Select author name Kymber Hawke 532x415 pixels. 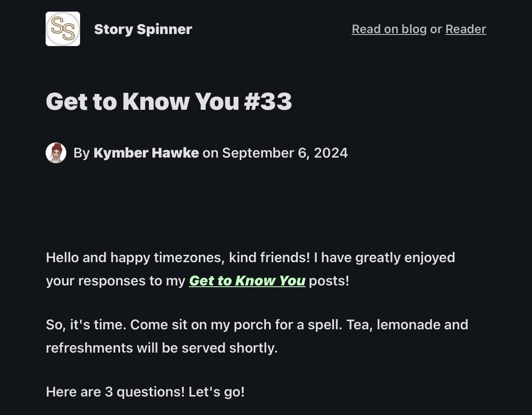(146, 153)
